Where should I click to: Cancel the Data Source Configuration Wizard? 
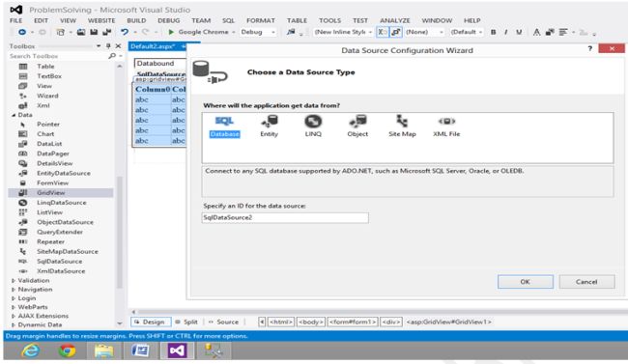point(586,282)
